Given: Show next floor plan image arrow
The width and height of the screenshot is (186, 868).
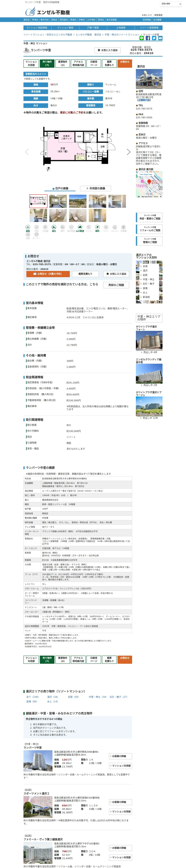Looking at the screenshot, I should point(129,152).
